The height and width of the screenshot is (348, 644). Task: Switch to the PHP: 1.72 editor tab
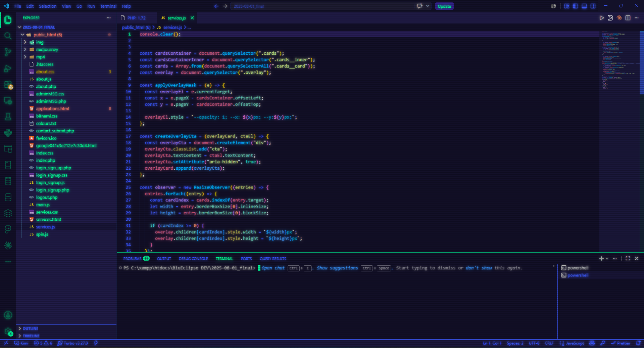click(137, 18)
